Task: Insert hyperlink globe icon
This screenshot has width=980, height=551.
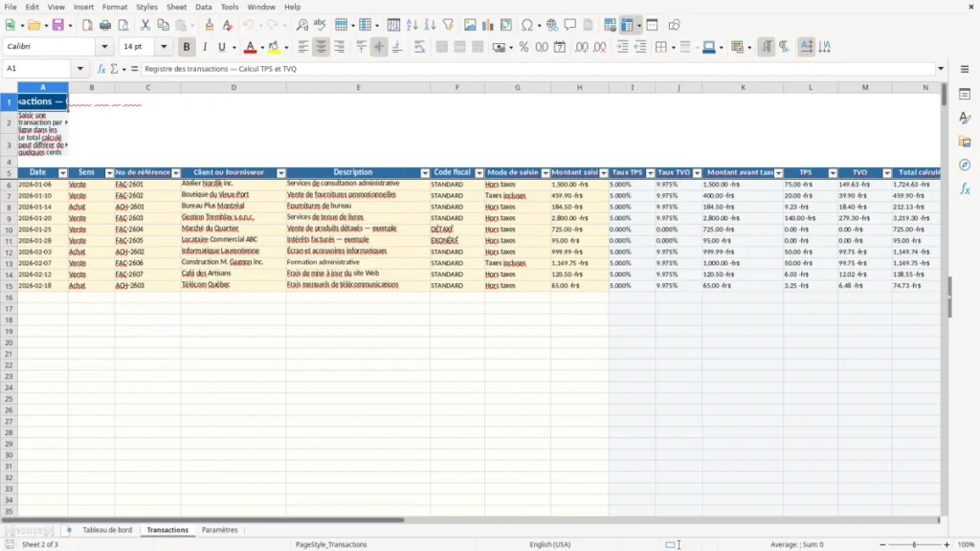Action: coord(552,25)
